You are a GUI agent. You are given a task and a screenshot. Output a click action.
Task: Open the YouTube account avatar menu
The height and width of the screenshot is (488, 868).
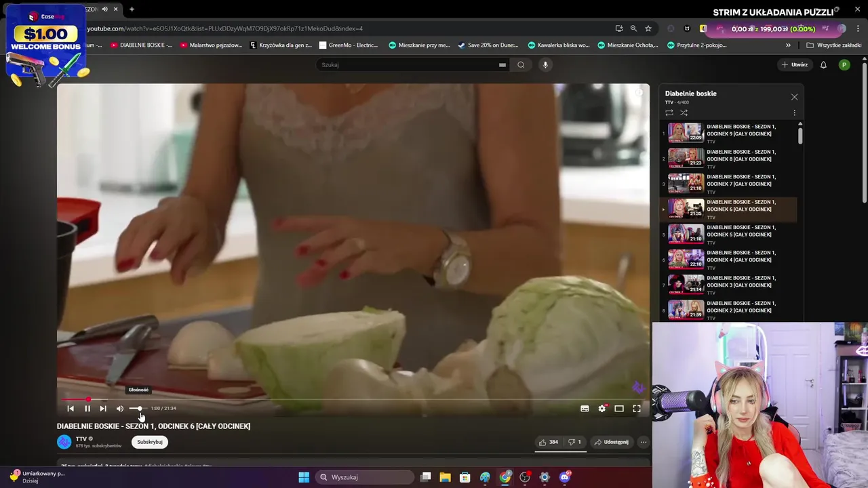click(844, 64)
